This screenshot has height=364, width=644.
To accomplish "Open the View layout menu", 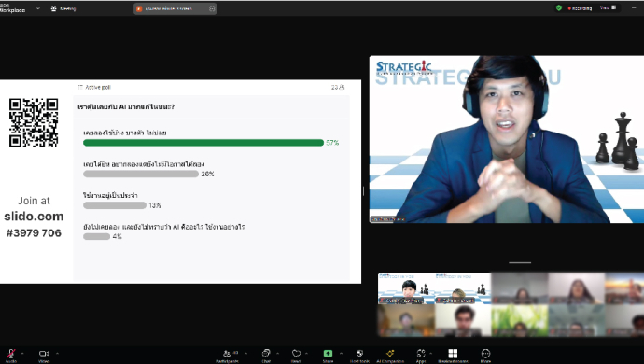I will [608, 7].
